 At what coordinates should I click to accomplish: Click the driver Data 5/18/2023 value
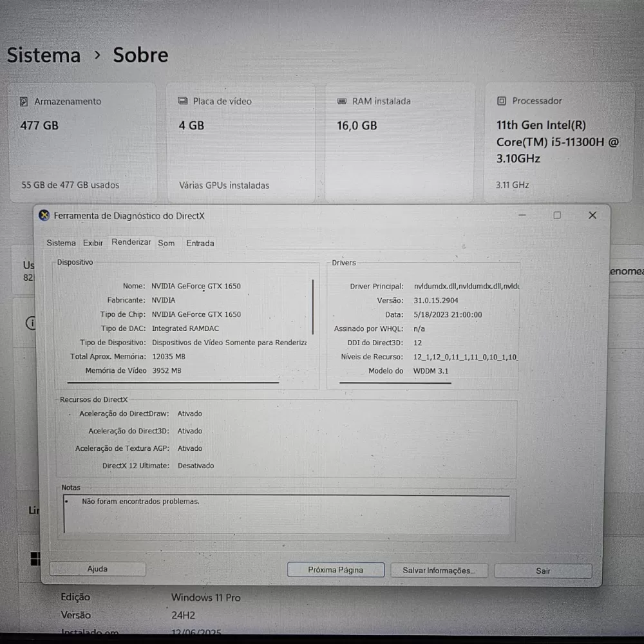tap(448, 315)
